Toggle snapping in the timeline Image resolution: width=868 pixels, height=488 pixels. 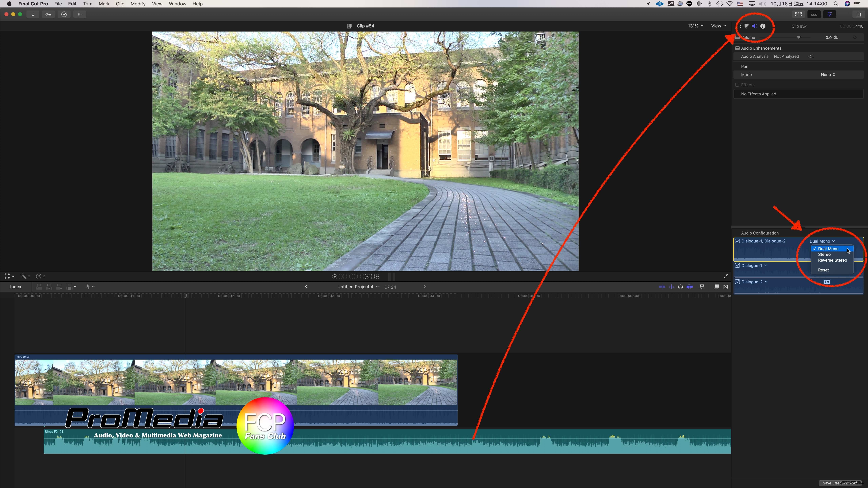[x=690, y=287]
